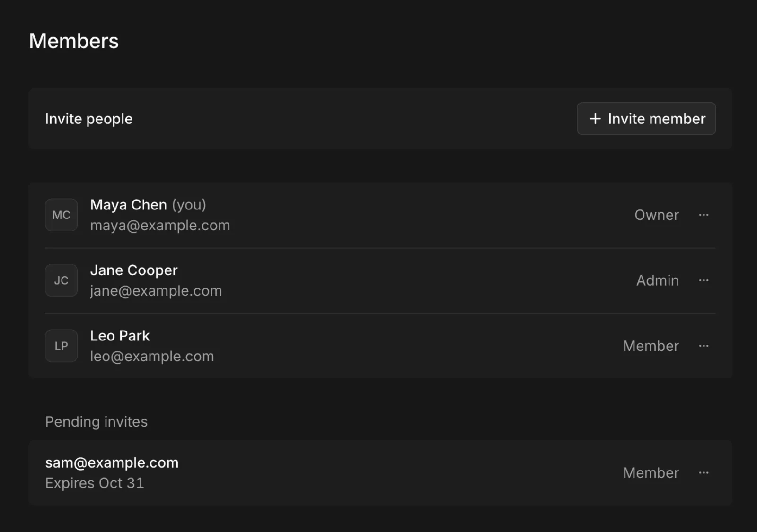Click the Invite member button label
Image resolution: width=757 pixels, height=532 pixels.
[657, 119]
